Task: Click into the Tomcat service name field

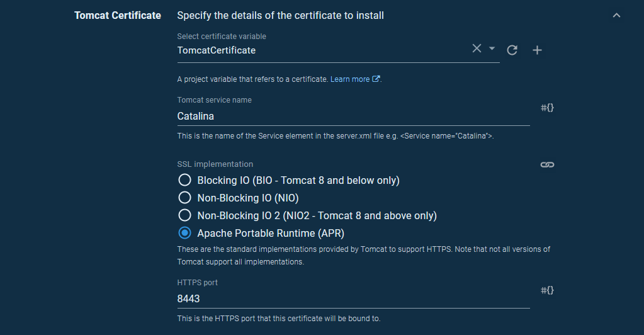Action: 353,116
